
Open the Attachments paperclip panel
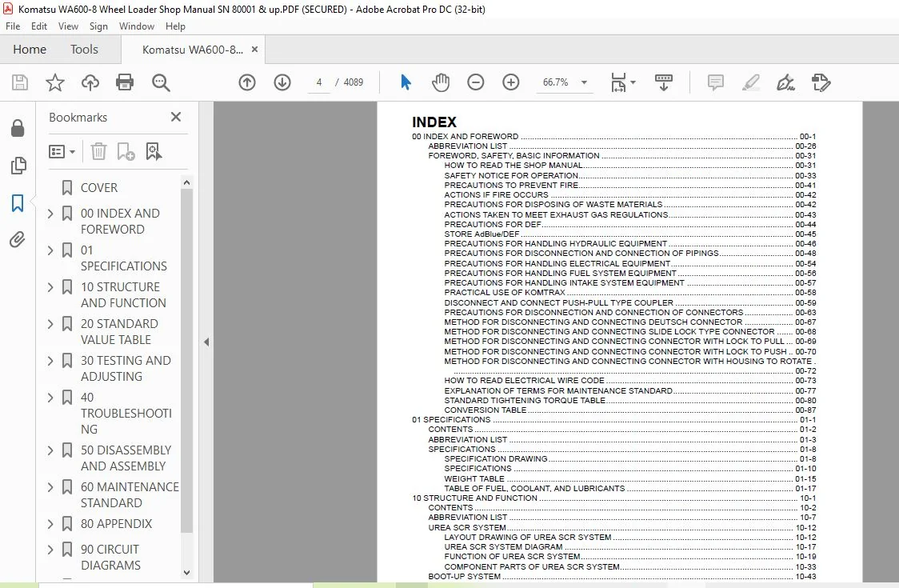(18, 239)
